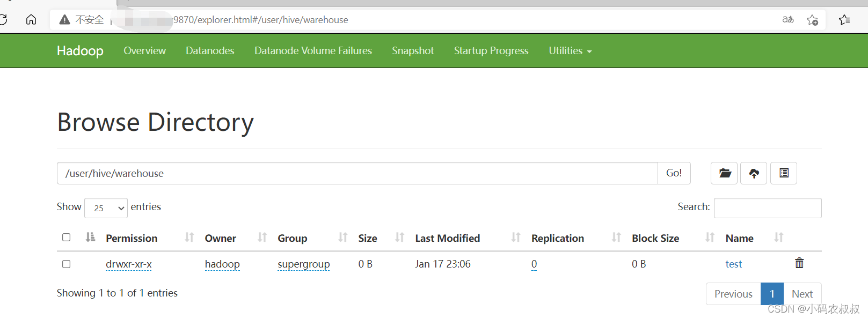The width and height of the screenshot is (868, 319).
Task: Click the drwxr-xr-x permission link
Action: (x=129, y=264)
